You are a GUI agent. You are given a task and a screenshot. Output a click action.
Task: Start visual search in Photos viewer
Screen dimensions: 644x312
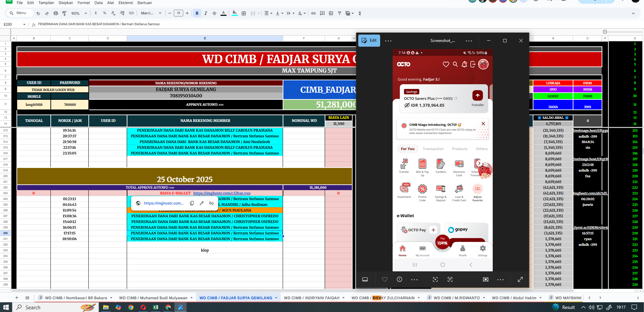click(435, 279)
